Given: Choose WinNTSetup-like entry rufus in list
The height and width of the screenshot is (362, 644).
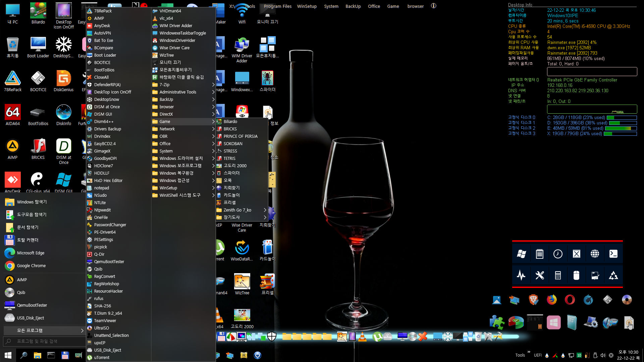Looking at the screenshot, I should (x=118, y=299).
